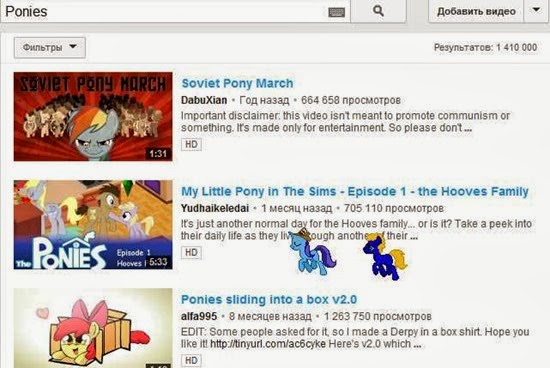Click the light blue pony with hat
550x368 pixels.
pyautogui.click(x=311, y=252)
